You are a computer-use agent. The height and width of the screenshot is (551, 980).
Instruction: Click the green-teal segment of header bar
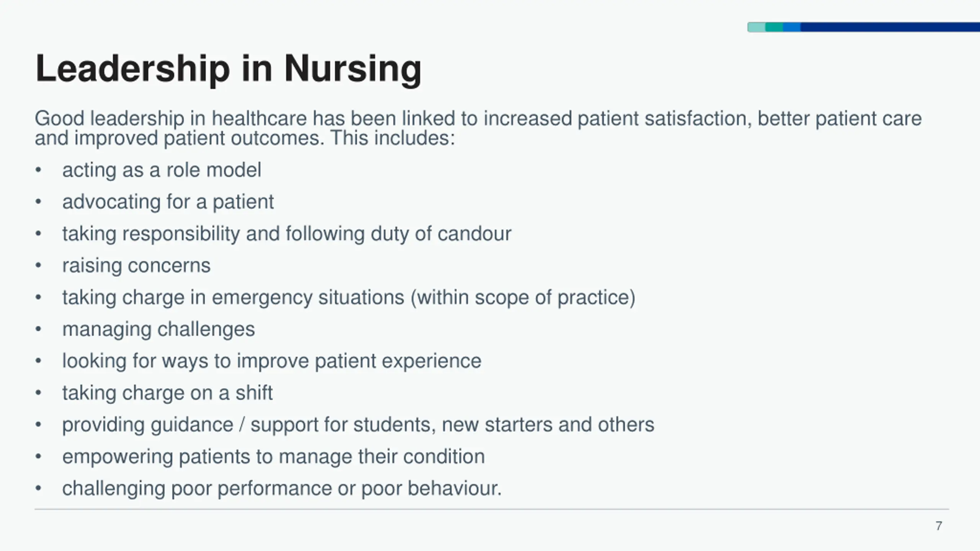pos(774,27)
